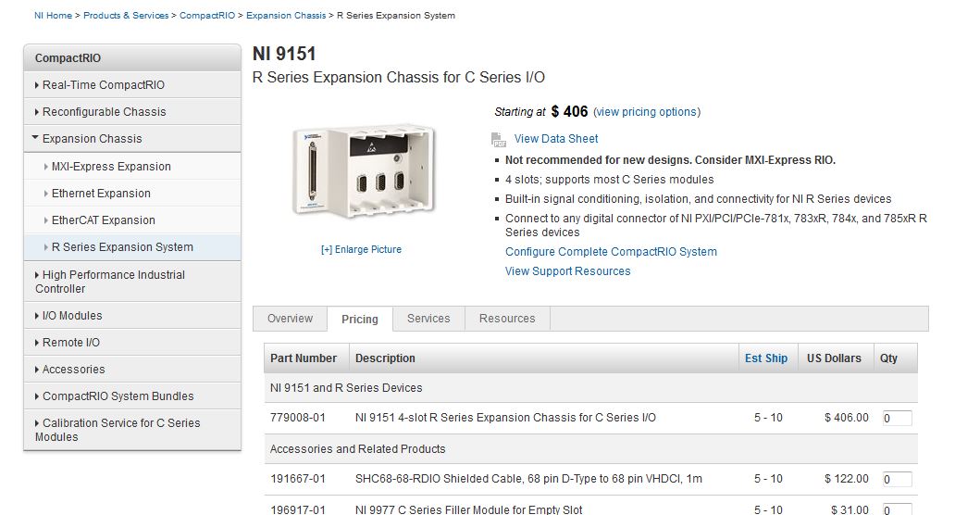This screenshot has width=980, height=515.
Task: Open the View Support Resources link
Action: point(567,271)
